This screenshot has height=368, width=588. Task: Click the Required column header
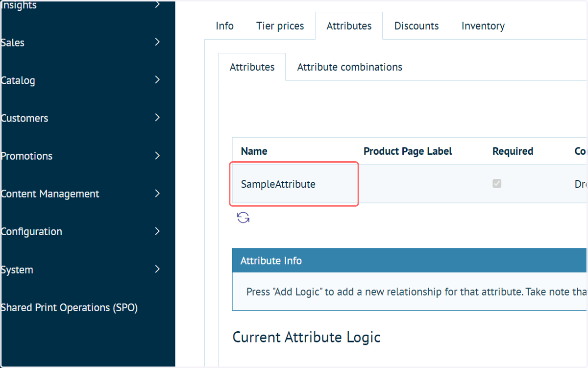513,151
